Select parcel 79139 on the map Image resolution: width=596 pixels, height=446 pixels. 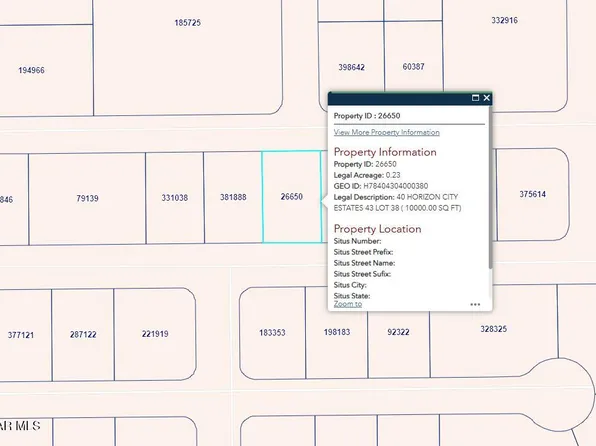(87, 198)
